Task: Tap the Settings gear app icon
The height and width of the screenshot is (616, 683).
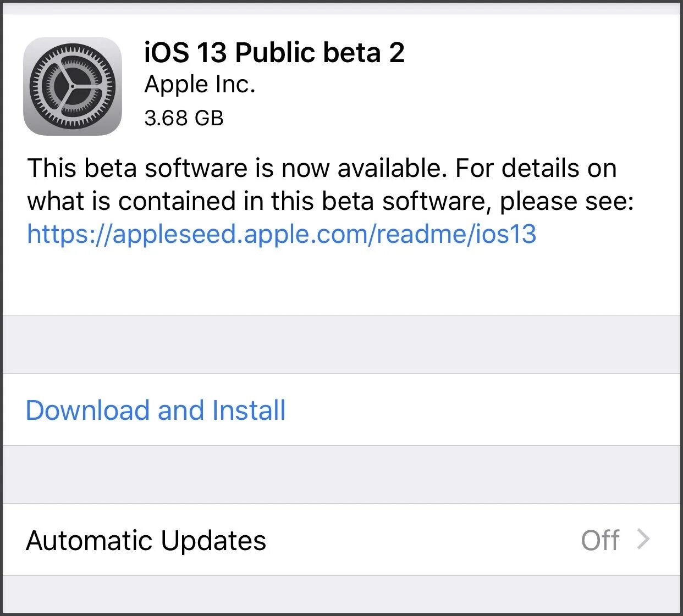Action: pyautogui.click(x=72, y=86)
